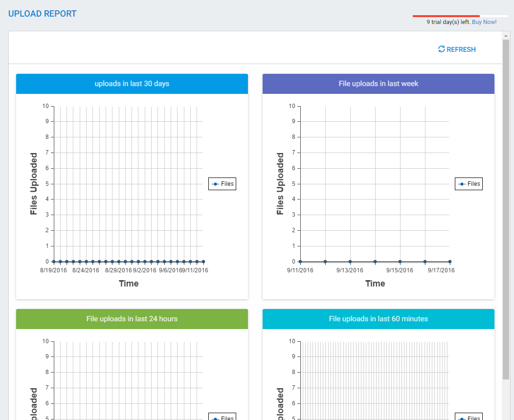The image size is (514, 420).
Task: Toggle Files legend in the 30 days chart
Action: point(222,184)
